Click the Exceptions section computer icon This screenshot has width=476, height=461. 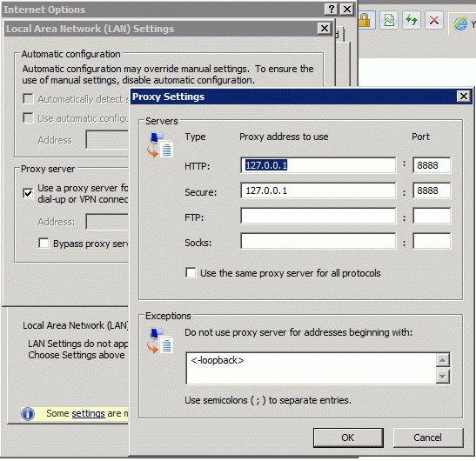coord(161,341)
